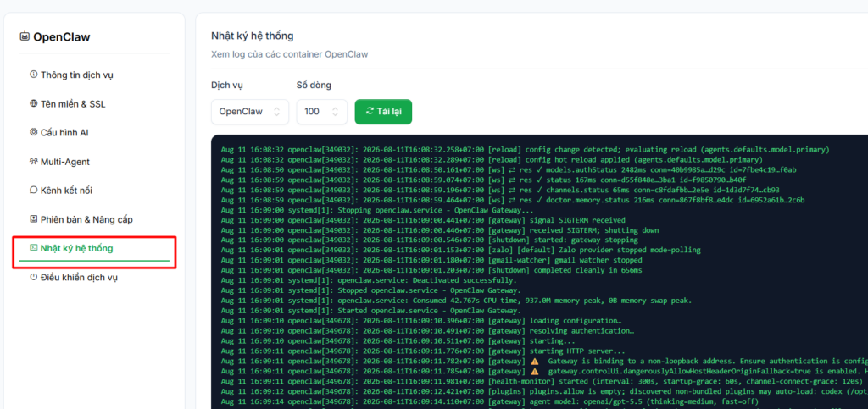This screenshot has width=868, height=409.
Task: Click log line '[gateway] resolving authentication…'
Action: coord(427,330)
